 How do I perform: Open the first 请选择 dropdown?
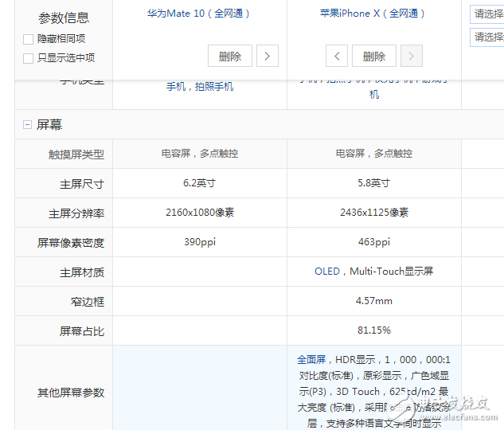coord(487,14)
